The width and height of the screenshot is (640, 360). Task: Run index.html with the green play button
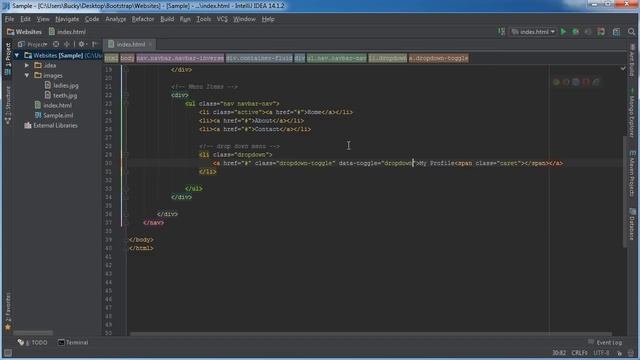coord(563,32)
